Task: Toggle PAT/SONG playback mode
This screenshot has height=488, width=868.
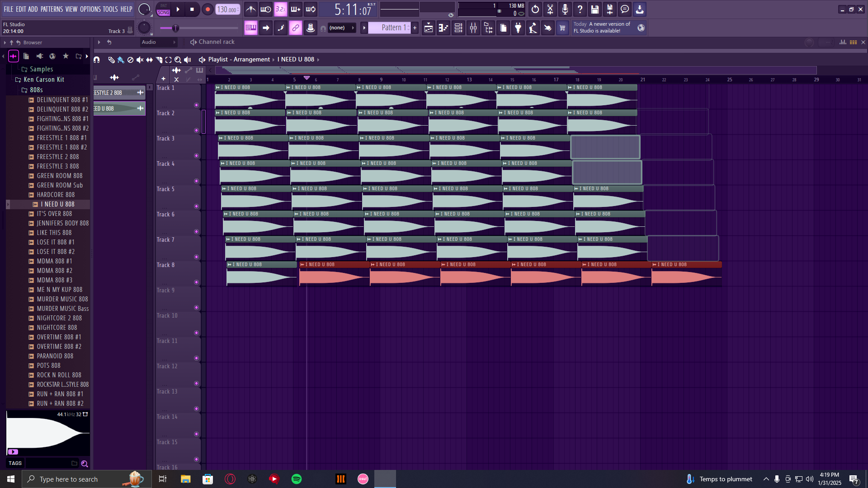Action: [x=164, y=9]
